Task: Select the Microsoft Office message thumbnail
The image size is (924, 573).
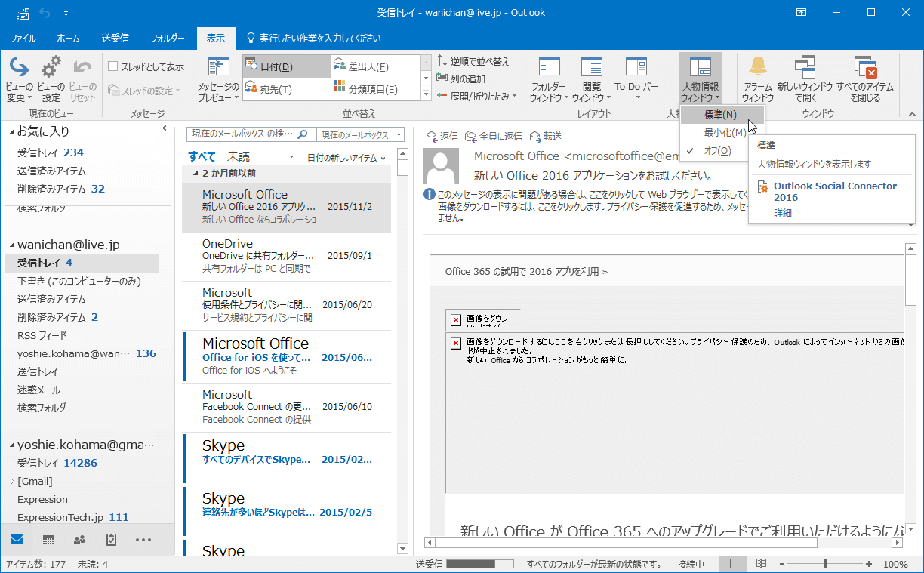Action: pyautogui.click(x=287, y=204)
